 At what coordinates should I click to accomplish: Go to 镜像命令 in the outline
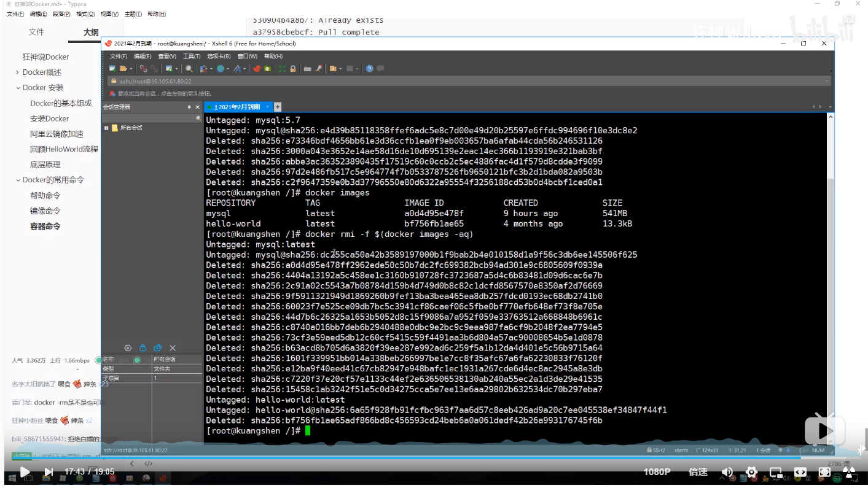(45, 211)
